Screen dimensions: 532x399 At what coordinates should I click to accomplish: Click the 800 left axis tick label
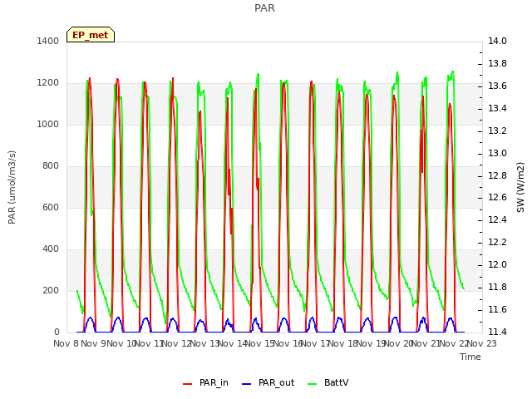tap(51, 166)
